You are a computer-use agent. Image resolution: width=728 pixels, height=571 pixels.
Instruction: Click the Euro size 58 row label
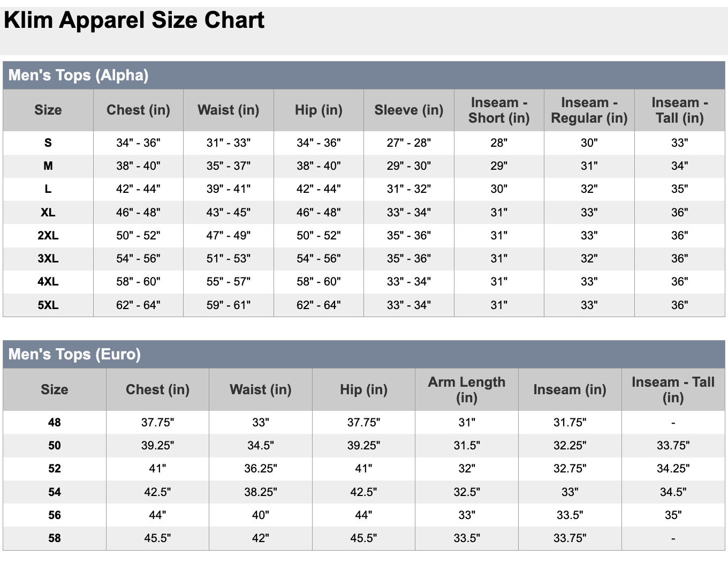pos(55,538)
